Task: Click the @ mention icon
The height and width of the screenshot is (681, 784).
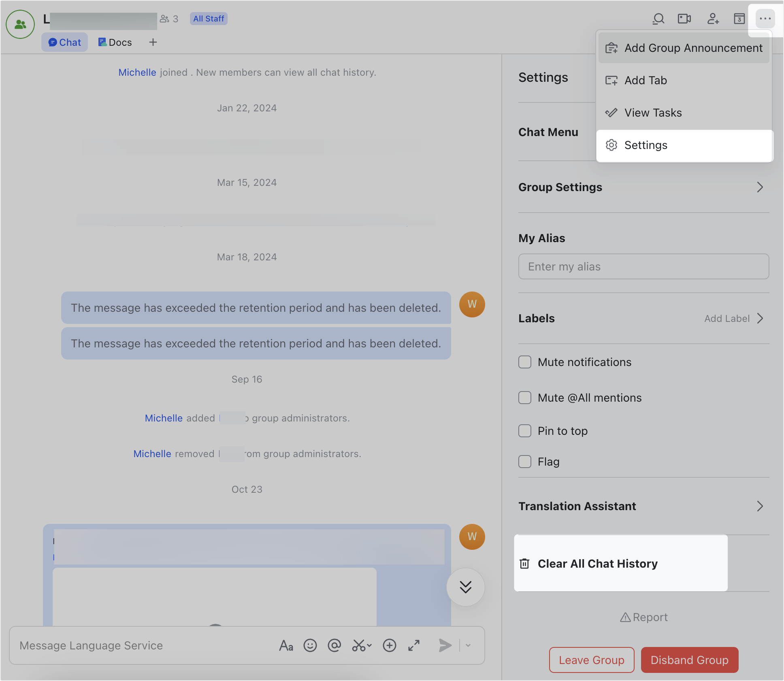Action: (334, 645)
